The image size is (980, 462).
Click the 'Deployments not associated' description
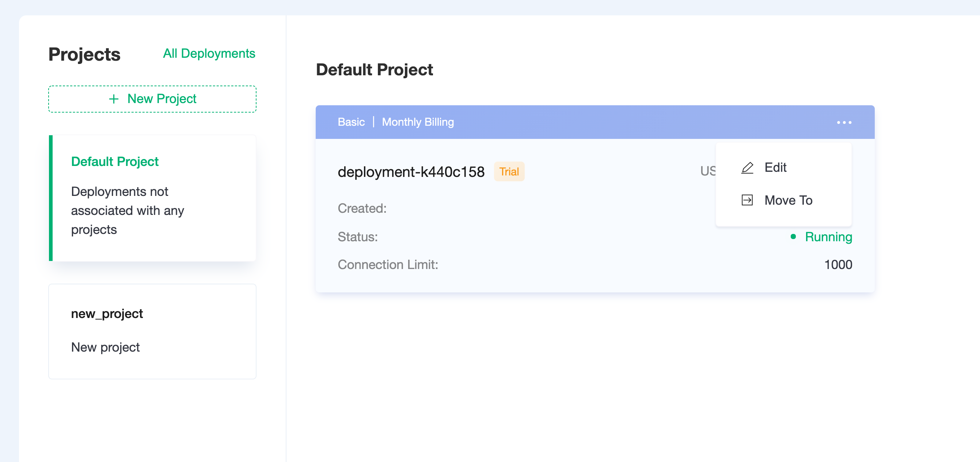tap(128, 211)
